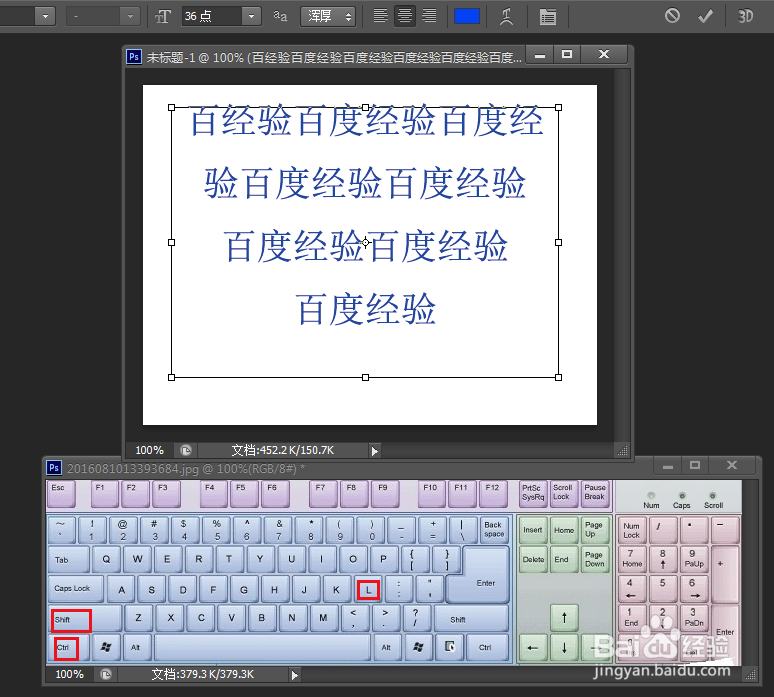Commit the text edits with the checkmark
774x697 pixels.
[705, 16]
